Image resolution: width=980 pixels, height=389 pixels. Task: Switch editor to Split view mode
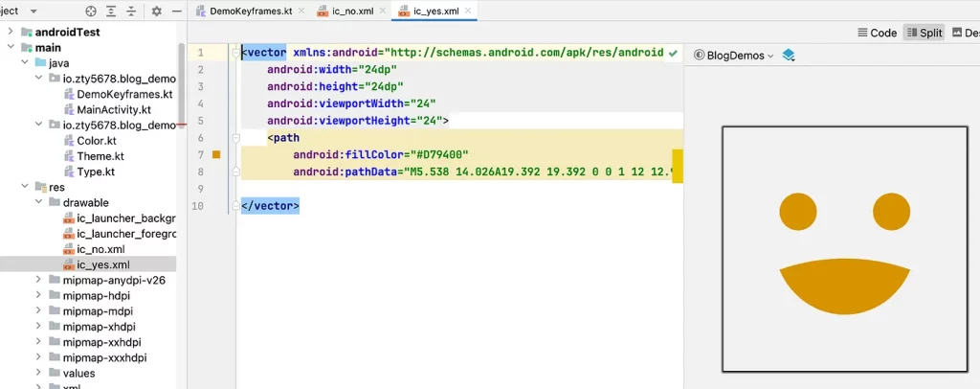(x=923, y=33)
